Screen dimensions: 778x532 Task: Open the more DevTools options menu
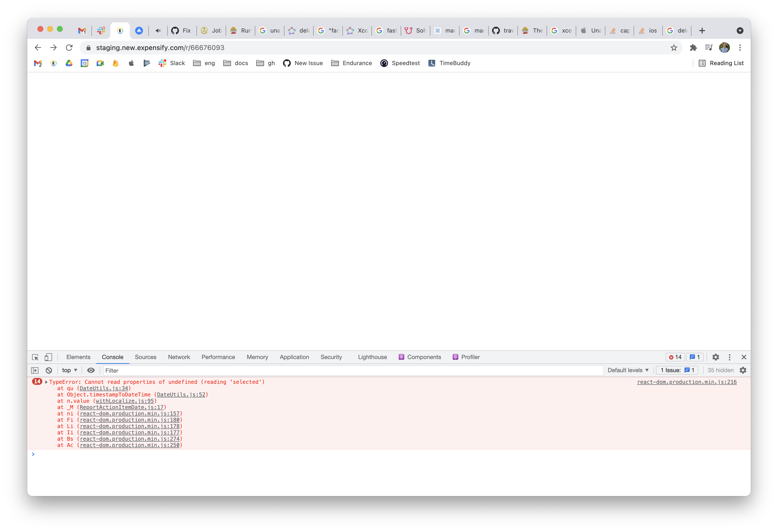[729, 357]
